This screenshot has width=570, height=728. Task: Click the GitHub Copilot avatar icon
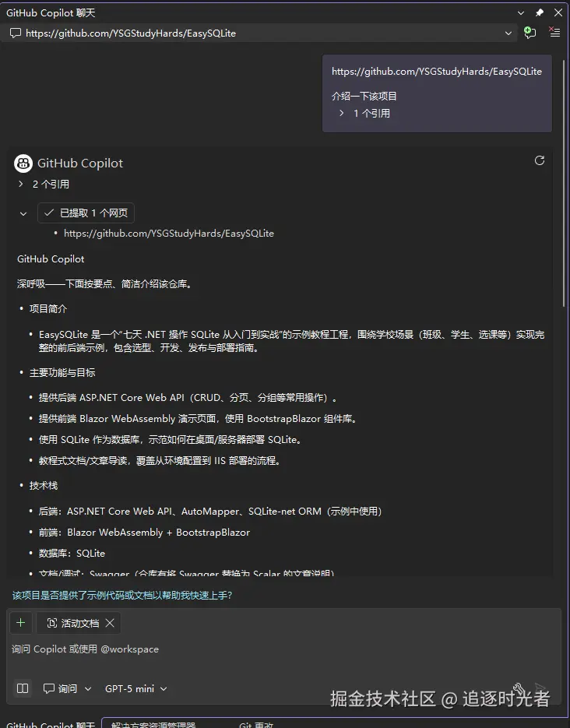point(23,164)
